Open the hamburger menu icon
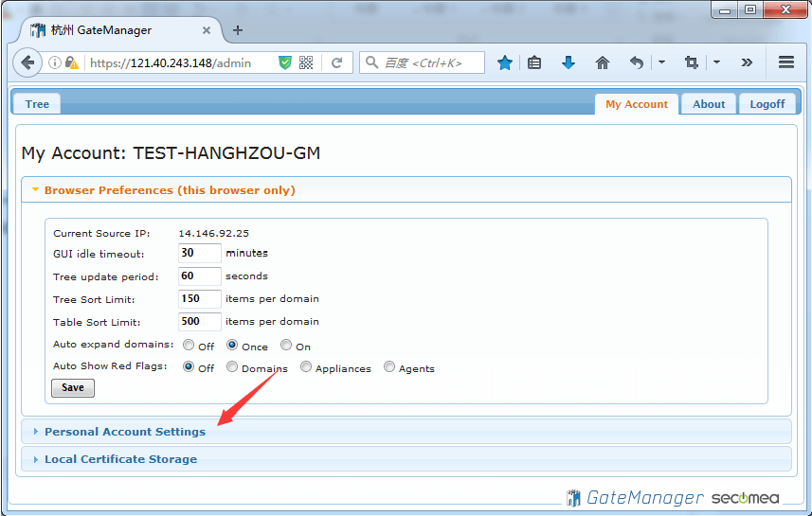 click(785, 62)
